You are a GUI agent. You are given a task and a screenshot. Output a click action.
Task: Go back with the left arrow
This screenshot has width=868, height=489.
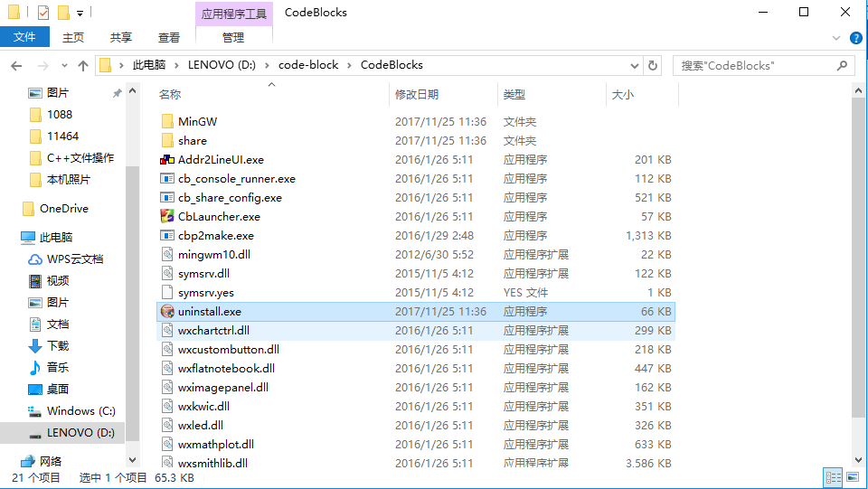tap(16, 66)
